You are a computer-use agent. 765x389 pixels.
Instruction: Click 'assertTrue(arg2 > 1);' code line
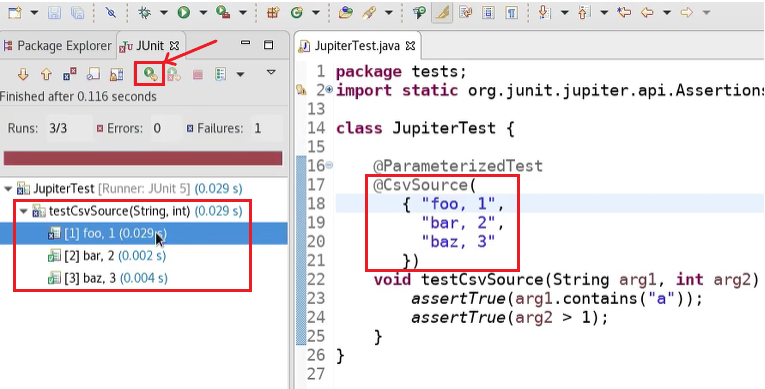tap(510, 318)
